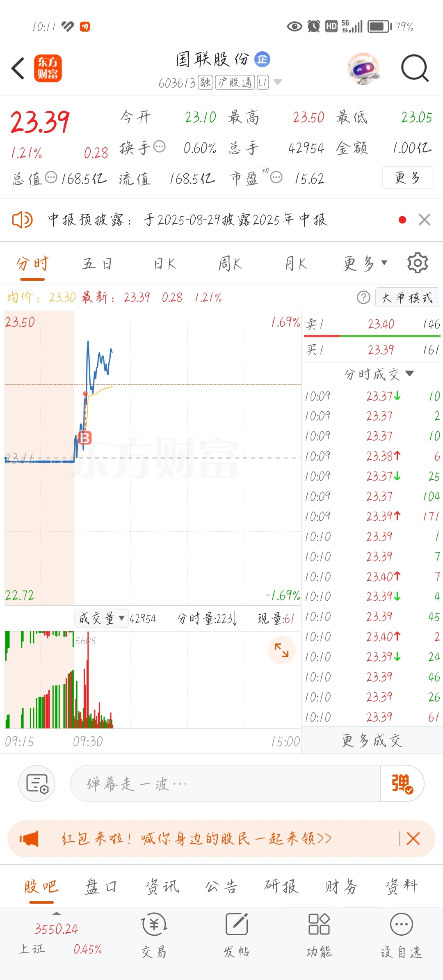
Task: Open 更多成交 trade list
Action: click(x=372, y=740)
